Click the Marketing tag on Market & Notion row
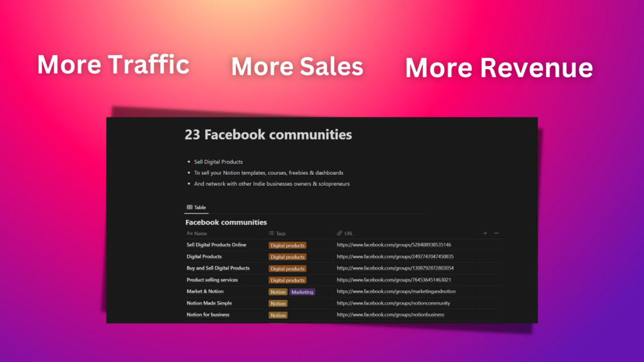Viewport: 644px width, 362px height. pyautogui.click(x=302, y=292)
